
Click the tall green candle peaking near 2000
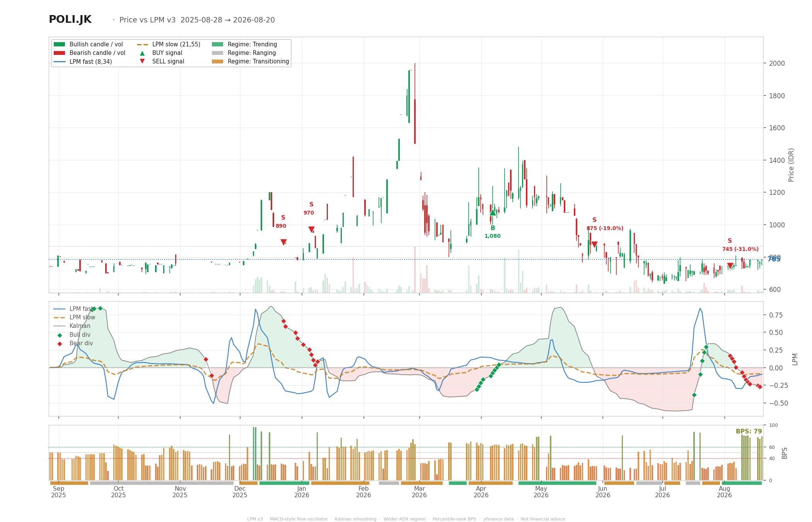[409, 97]
